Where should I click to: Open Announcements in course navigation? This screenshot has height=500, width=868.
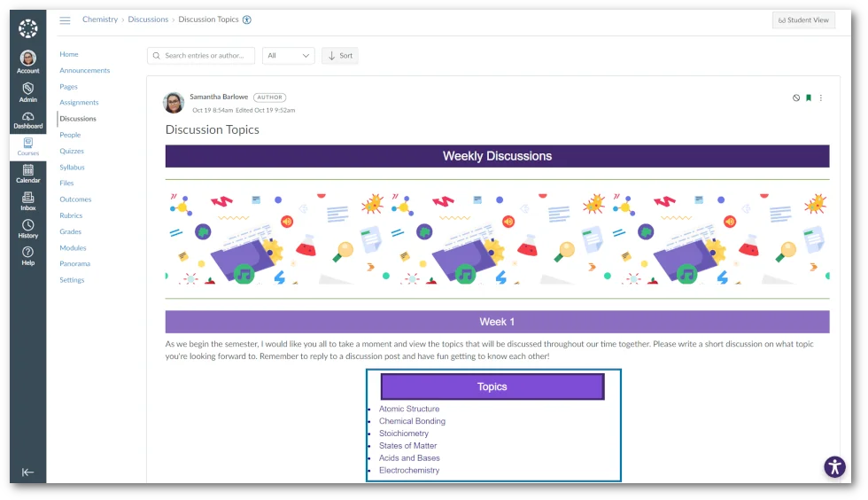[x=85, y=70]
